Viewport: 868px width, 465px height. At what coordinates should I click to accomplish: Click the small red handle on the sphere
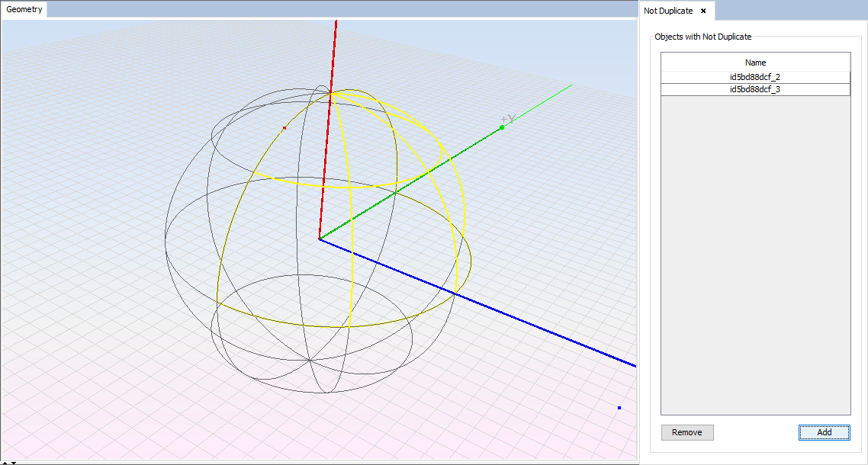coord(285,127)
